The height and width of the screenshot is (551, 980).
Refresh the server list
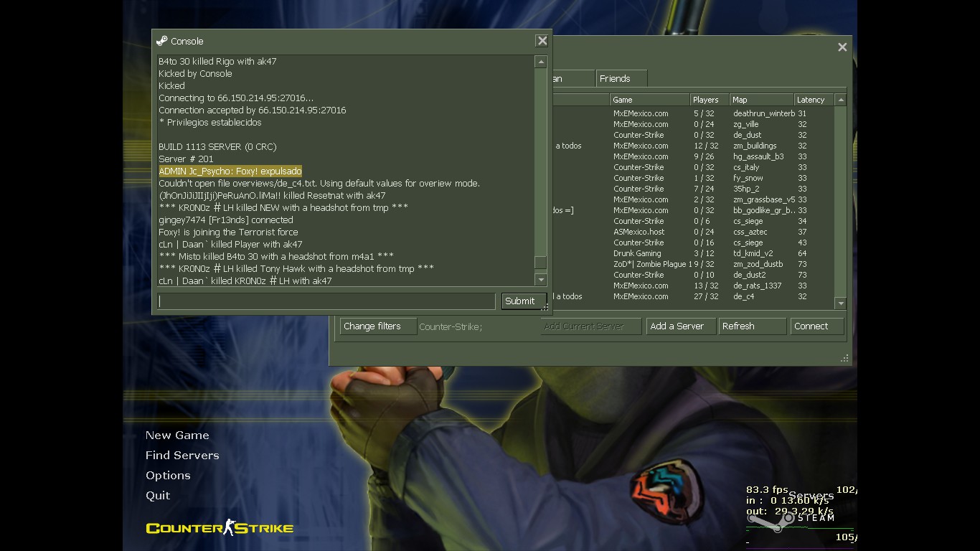tap(753, 326)
